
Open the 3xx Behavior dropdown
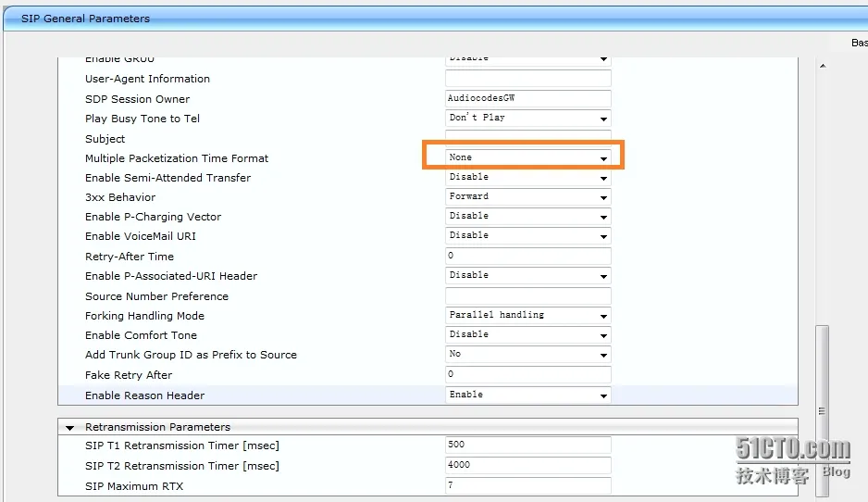point(527,196)
